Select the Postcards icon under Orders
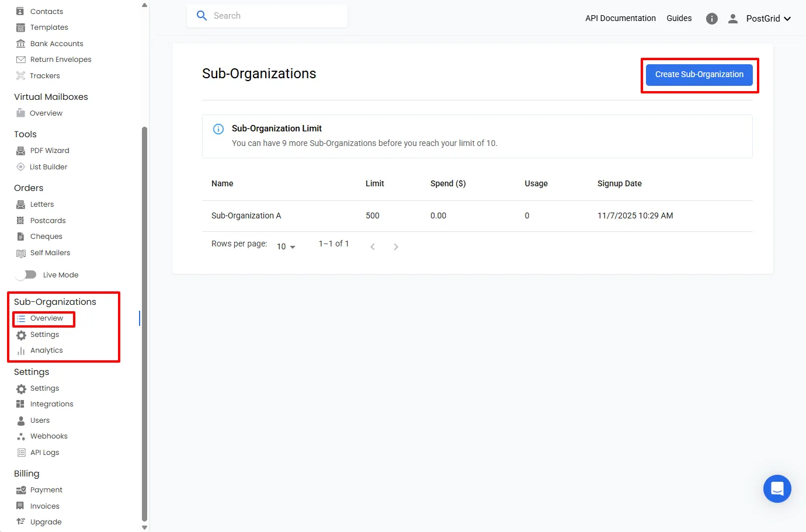Image resolution: width=806 pixels, height=532 pixels. coord(21,220)
